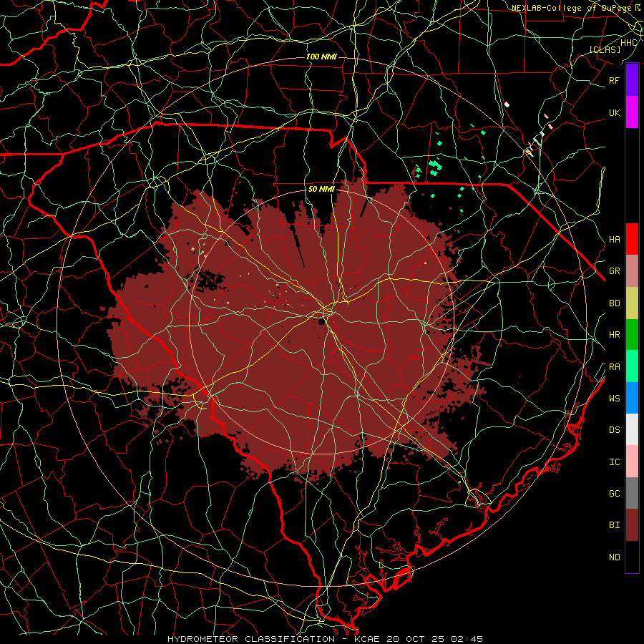
Task: Click the magenta UK legend color swatch
Action: pyautogui.click(x=632, y=112)
